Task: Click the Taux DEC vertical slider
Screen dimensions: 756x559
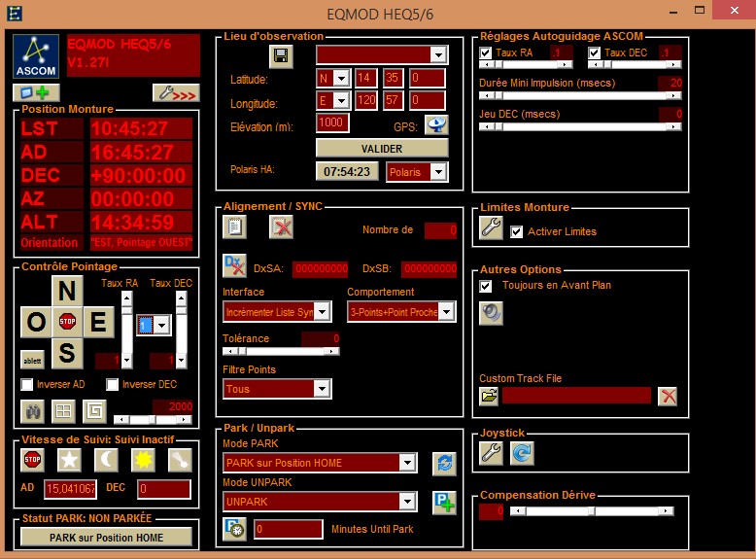Action: pyautogui.click(x=182, y=330)
